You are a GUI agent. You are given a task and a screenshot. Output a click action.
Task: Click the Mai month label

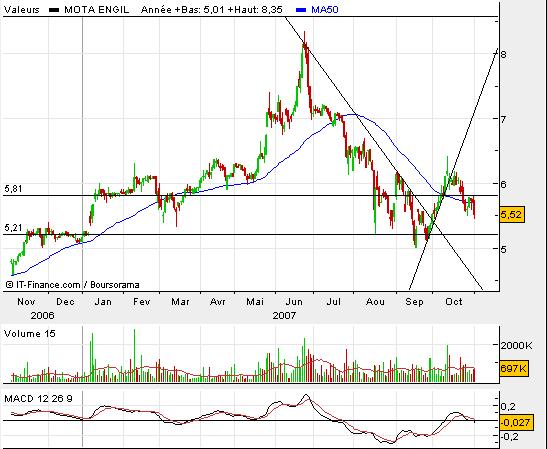coord(255,301)
